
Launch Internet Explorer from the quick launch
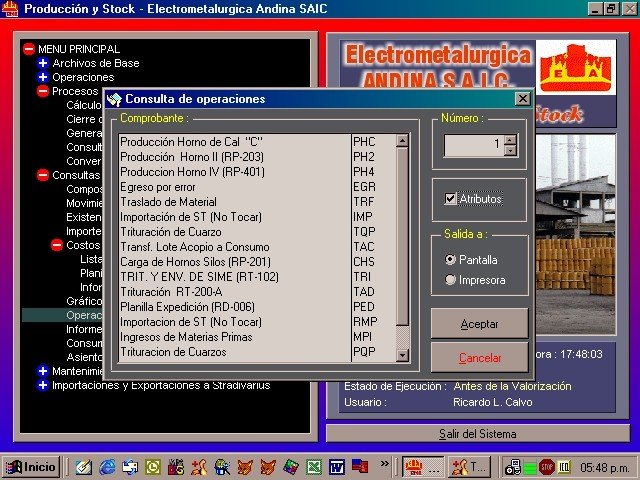[x=107, y=467]
